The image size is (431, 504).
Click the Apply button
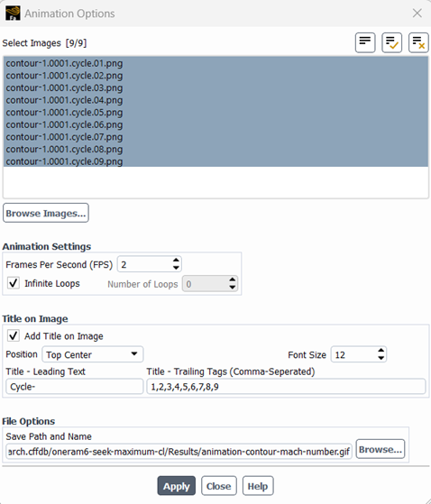[177, 486]
